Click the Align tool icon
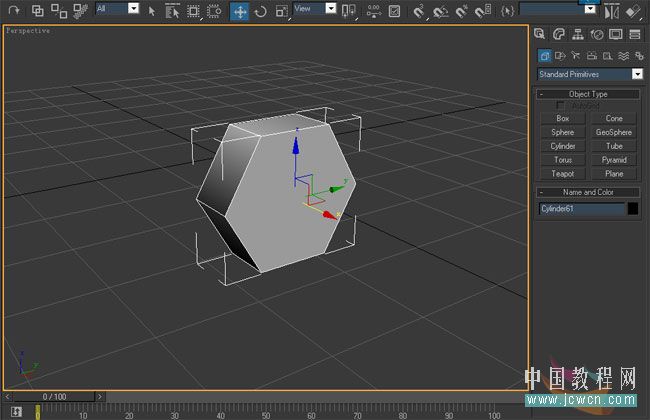The height and width of the screenshot is (420, 650). pyautogui.click(x=633, y=11)
